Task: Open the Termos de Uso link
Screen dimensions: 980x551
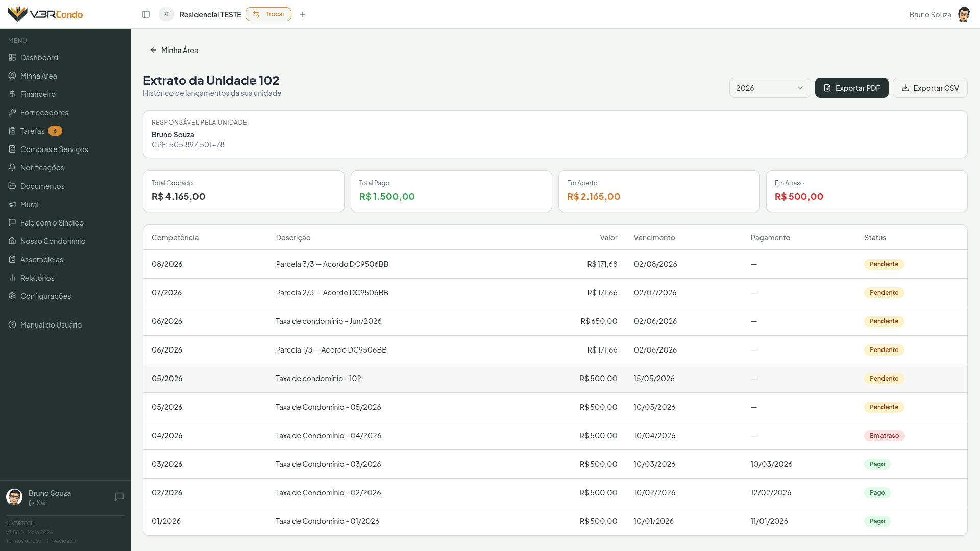Action: point(23,541)
